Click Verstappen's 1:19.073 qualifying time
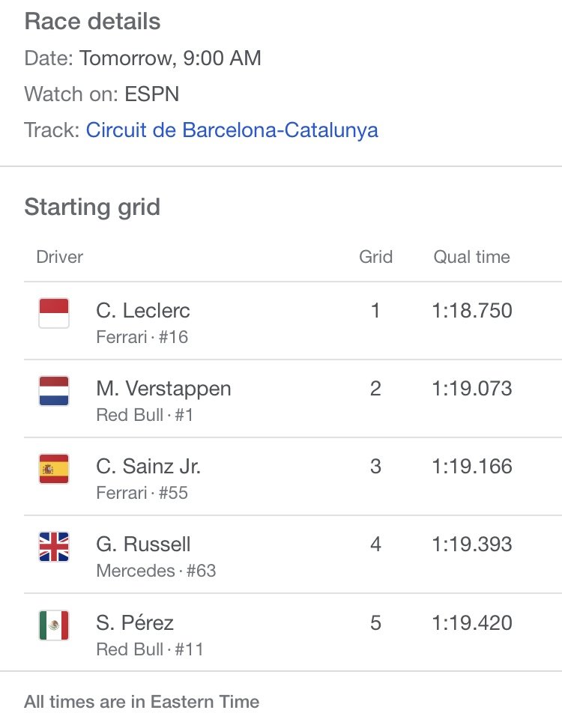562x728 pixels. click(472, 389)
